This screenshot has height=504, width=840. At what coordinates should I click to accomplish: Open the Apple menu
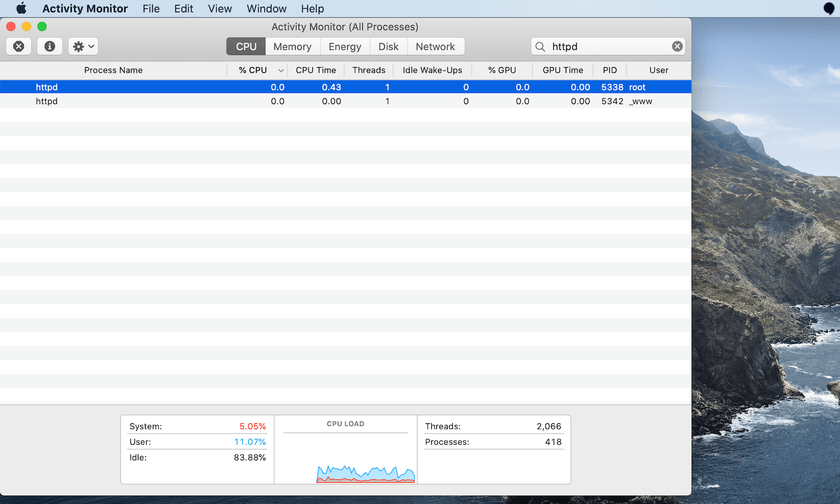(21, 8)
